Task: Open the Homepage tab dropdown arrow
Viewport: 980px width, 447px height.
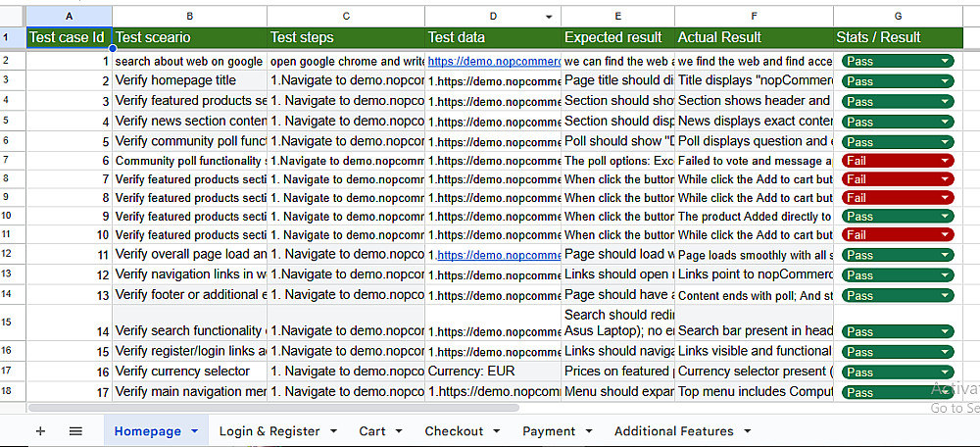Action: pos(194,431)
